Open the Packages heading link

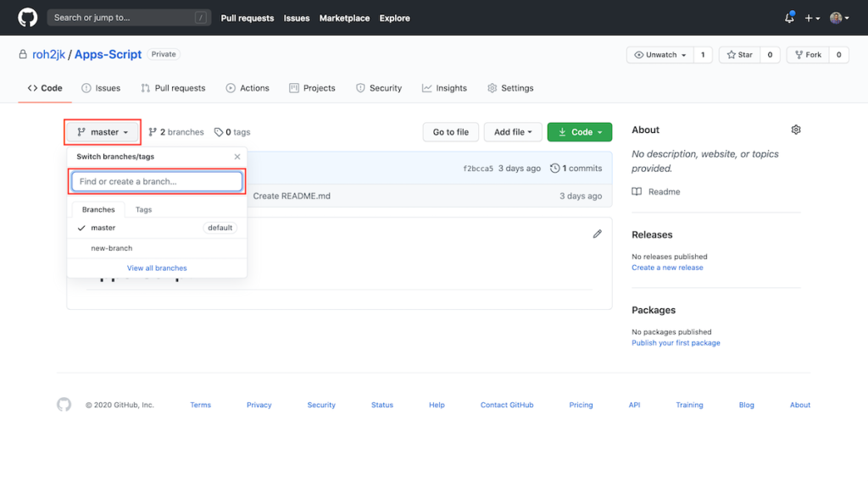(654, 310)
